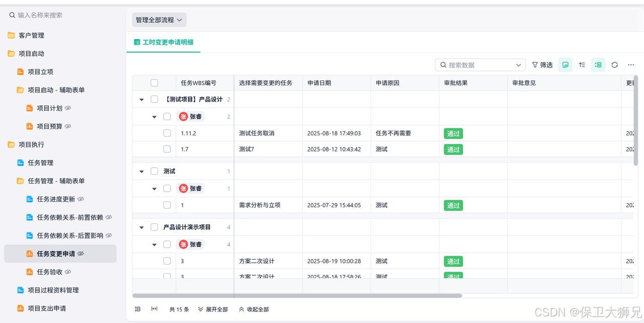
Task: Check the 产品设计演示项目 group checkbox
Action: coord(154,227)
